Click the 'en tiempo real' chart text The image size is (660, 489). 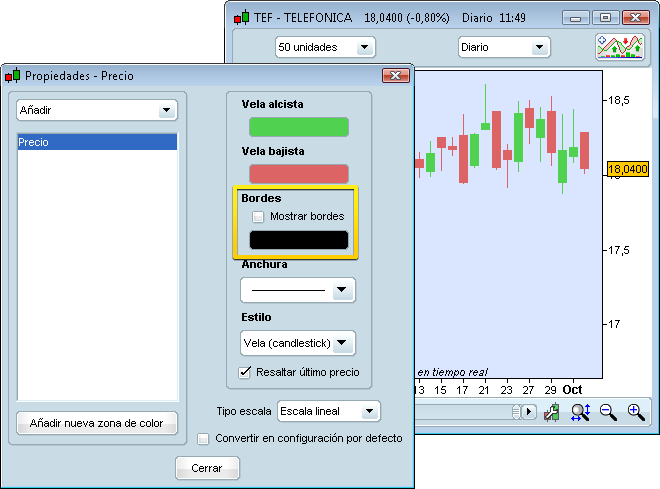(452, 372)
